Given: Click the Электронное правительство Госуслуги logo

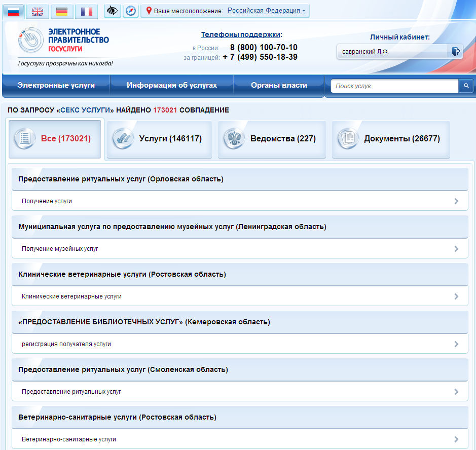Looking at the screenshot, I should point(63,40).
